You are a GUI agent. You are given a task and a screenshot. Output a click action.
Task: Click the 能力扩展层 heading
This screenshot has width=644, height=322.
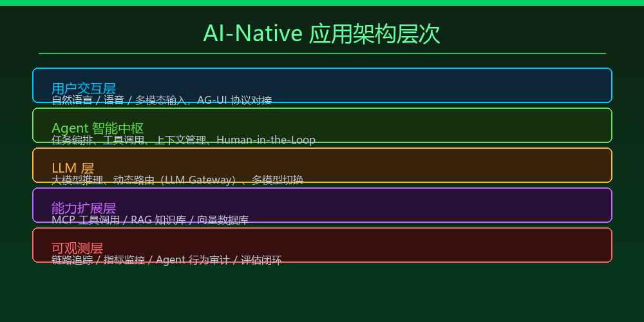[x=84, y=207]
